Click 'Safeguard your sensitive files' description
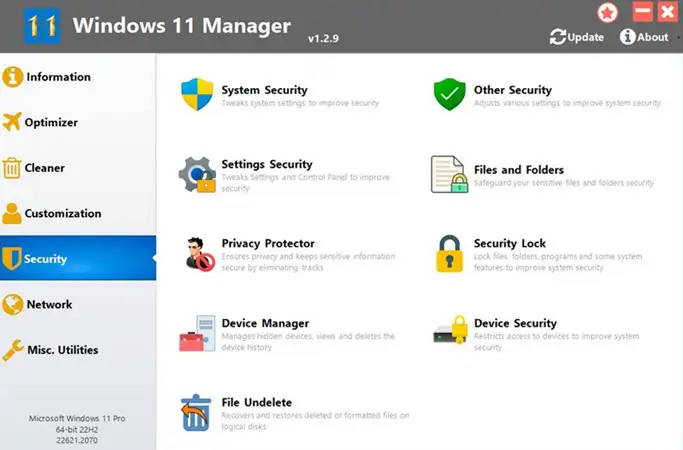 click(x=564, y=183)
